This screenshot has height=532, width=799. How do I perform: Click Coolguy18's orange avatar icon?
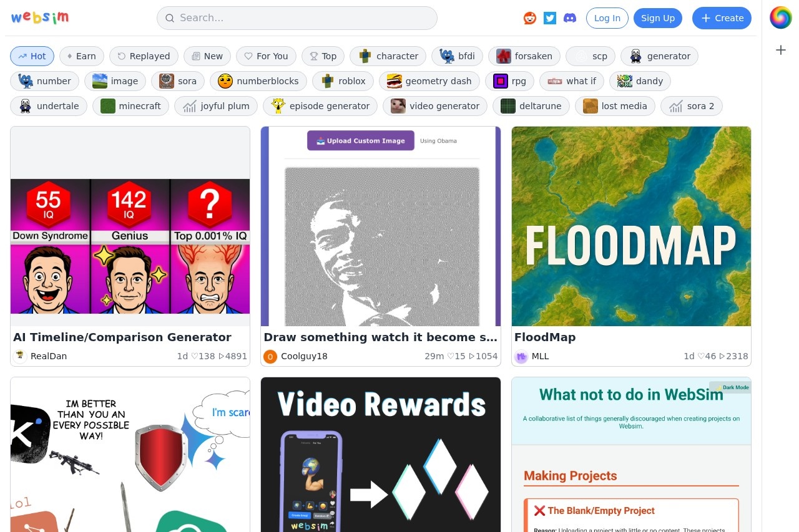point(270,356)
